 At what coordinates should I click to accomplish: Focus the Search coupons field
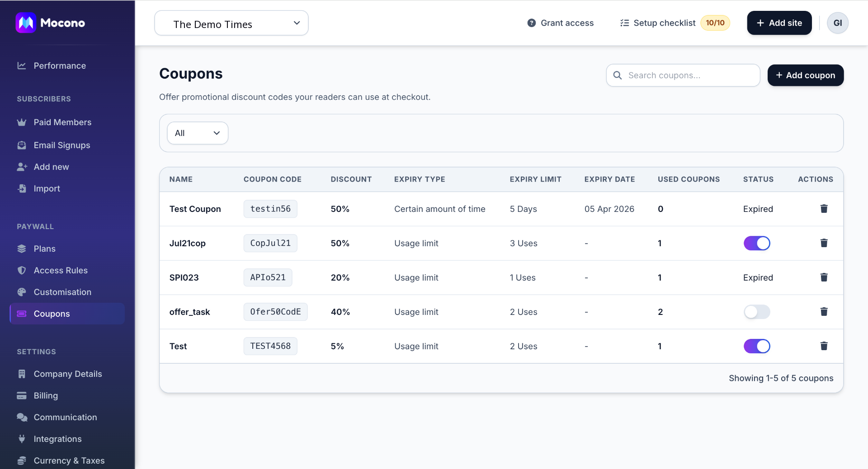pos(683,75)
